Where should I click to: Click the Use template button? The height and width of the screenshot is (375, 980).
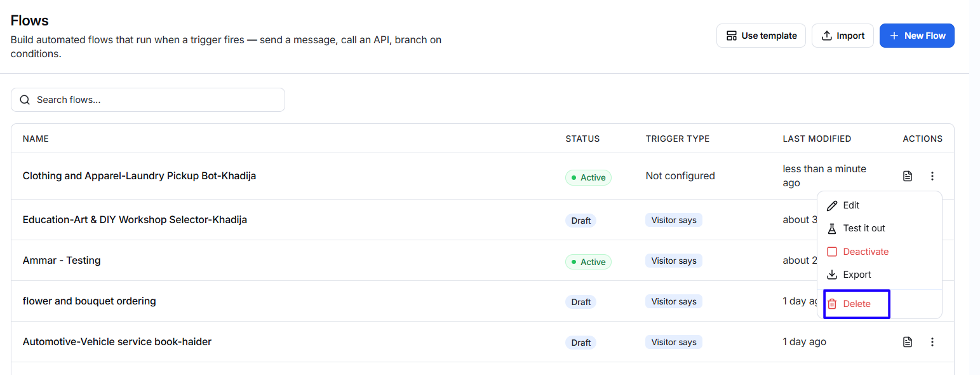tap(761, 36)
